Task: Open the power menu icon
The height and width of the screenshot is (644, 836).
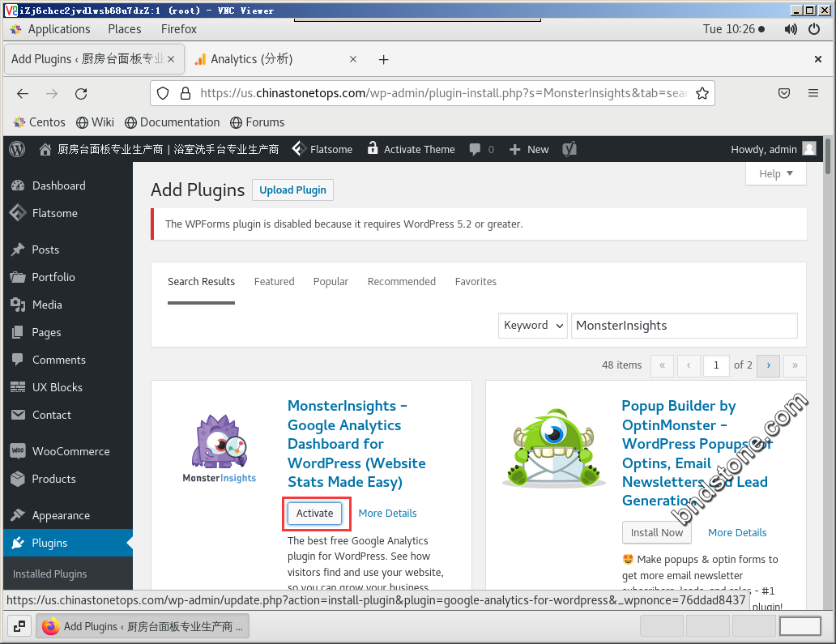Action: pyautogui.click(x=814, y=29)
